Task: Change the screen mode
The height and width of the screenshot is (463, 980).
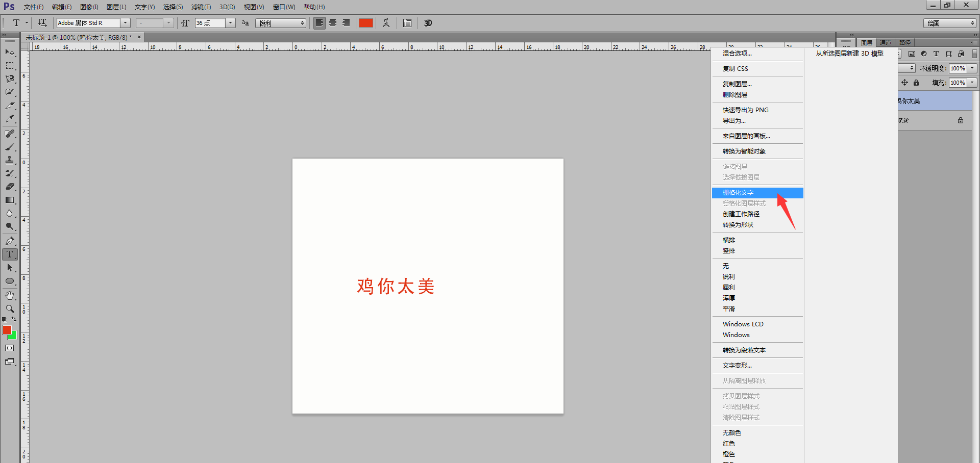Action: click(10, 362)
